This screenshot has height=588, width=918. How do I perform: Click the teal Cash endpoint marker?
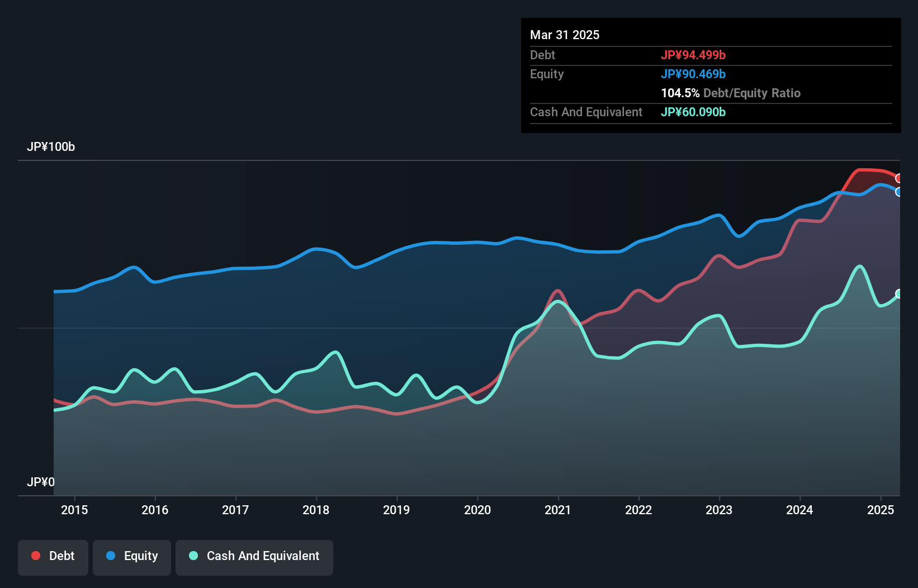pos(899,294)
